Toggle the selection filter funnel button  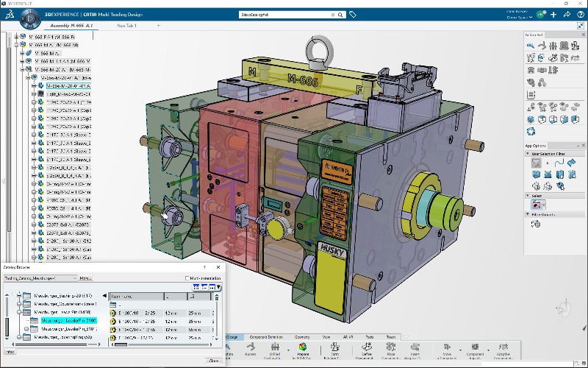pyautogui.click(x=537, y=161)
